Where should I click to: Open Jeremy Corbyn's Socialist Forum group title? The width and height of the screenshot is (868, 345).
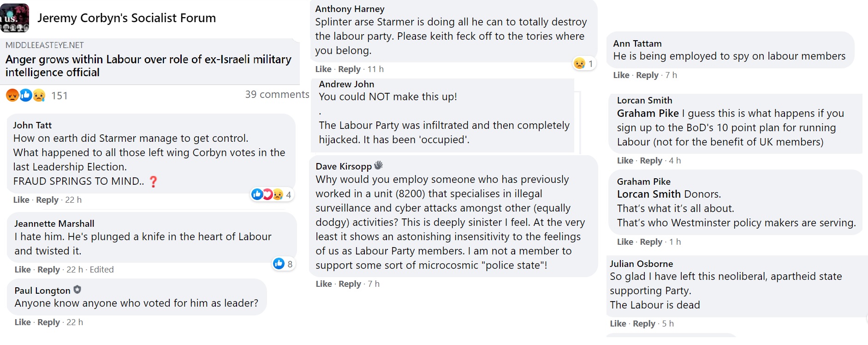click(x=126, y=18)
